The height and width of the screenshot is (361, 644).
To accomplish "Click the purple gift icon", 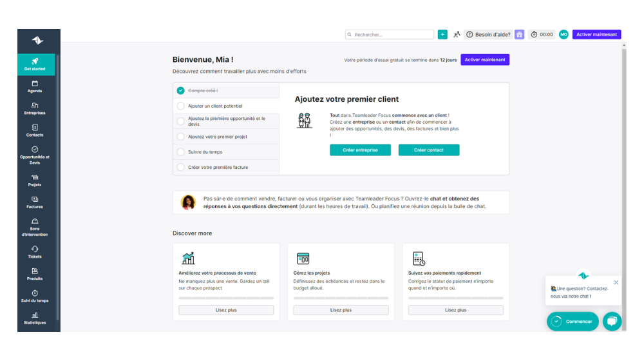I will click(x=520, y=35).
